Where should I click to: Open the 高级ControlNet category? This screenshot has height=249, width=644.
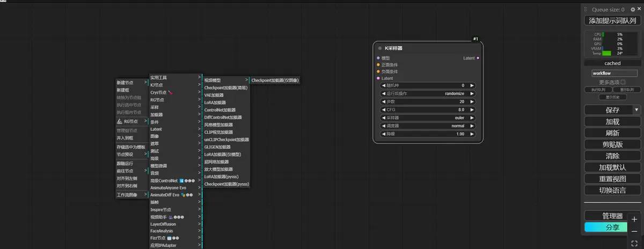(x=175, y=180)
